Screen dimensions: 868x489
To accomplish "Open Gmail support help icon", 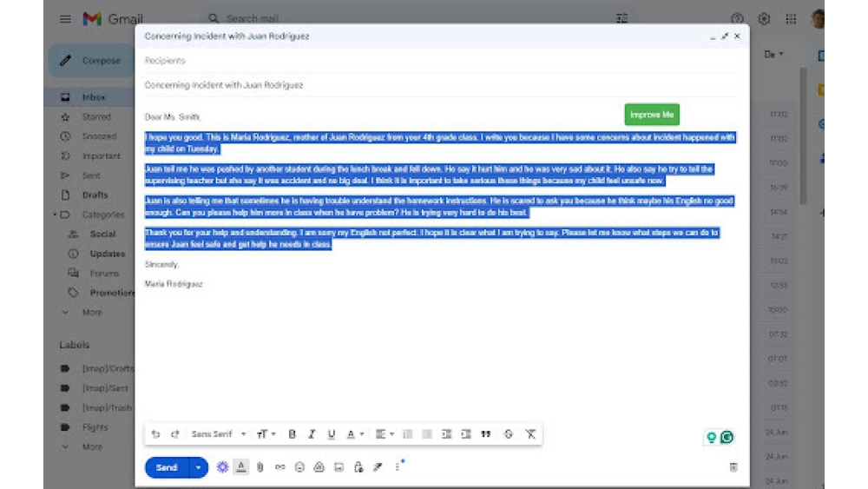I will click(737, 19).
